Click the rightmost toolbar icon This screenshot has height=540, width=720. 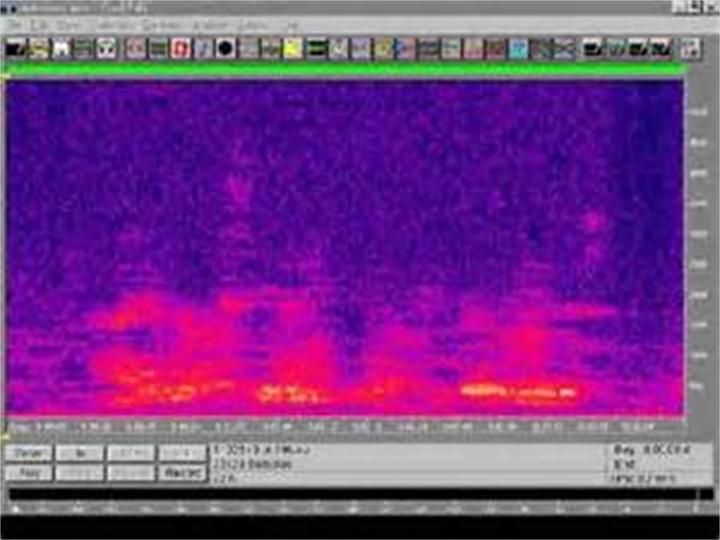coord(690,47)
